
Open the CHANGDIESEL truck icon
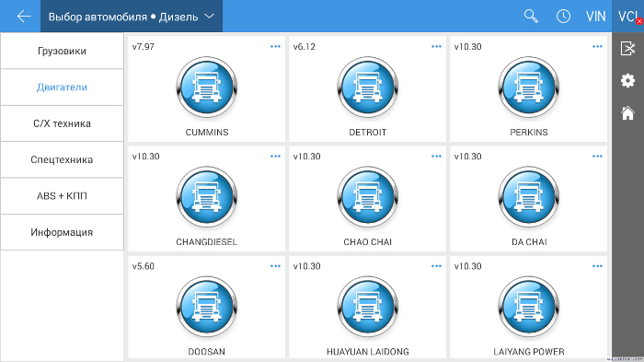coord(207,197)
